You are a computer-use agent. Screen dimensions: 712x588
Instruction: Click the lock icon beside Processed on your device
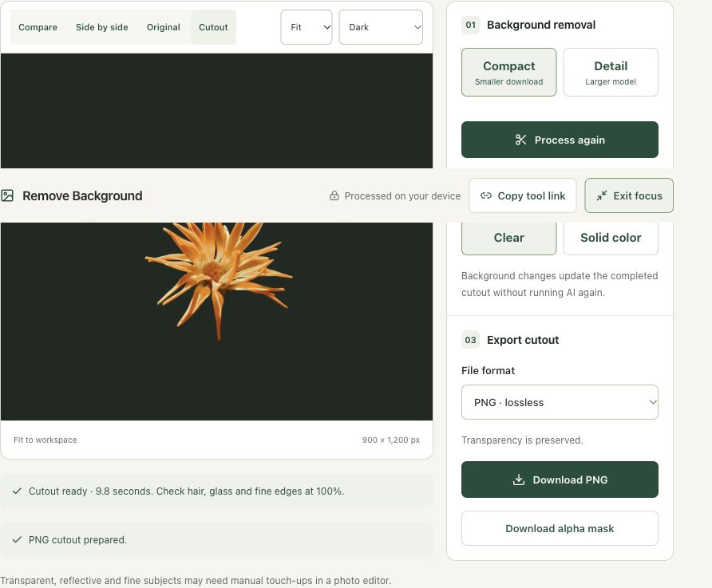[334, 195]
